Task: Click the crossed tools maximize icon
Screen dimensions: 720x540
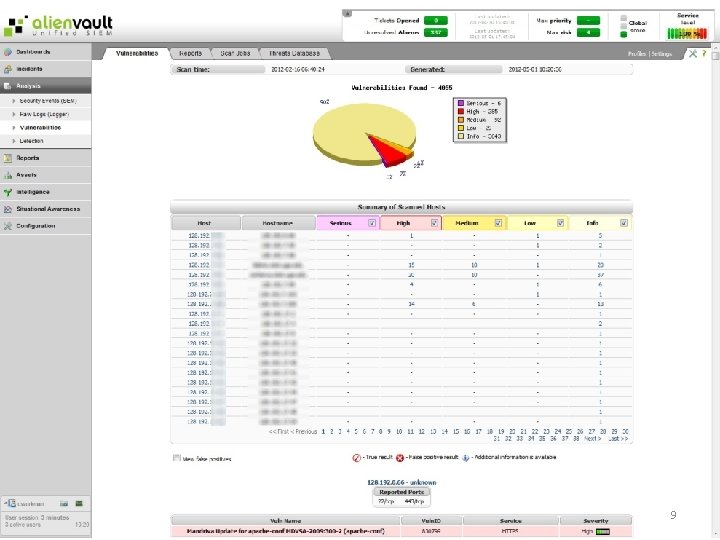Action: tap(692, 54)
